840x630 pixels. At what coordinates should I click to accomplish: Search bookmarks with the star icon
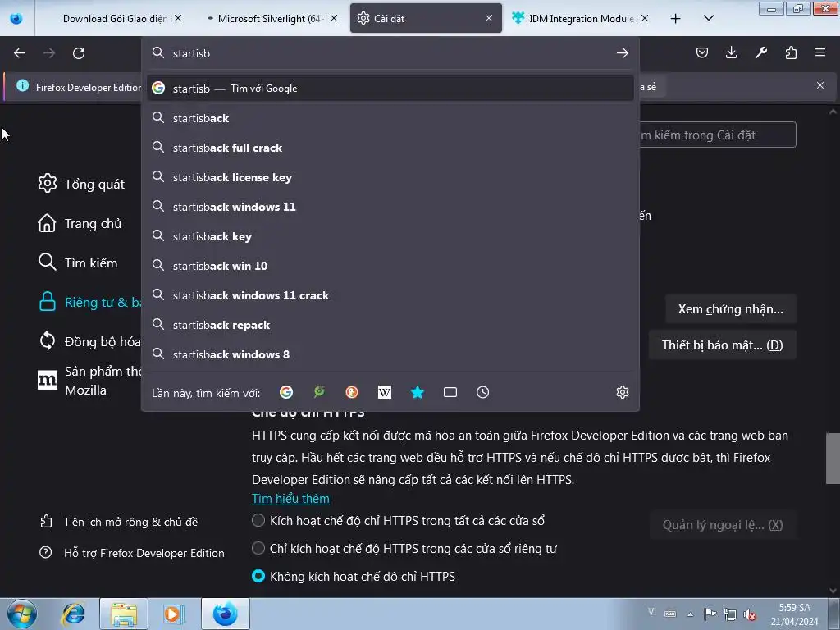tap(418, 392)
